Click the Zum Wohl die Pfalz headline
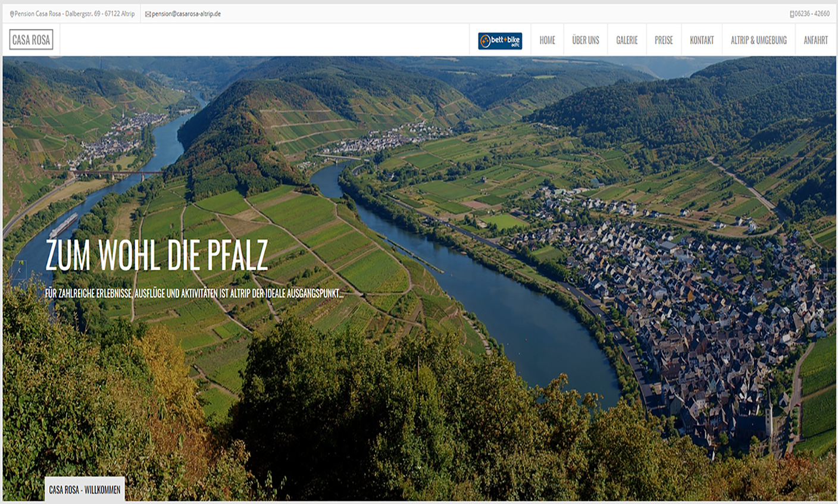 [x=157, y=256]
